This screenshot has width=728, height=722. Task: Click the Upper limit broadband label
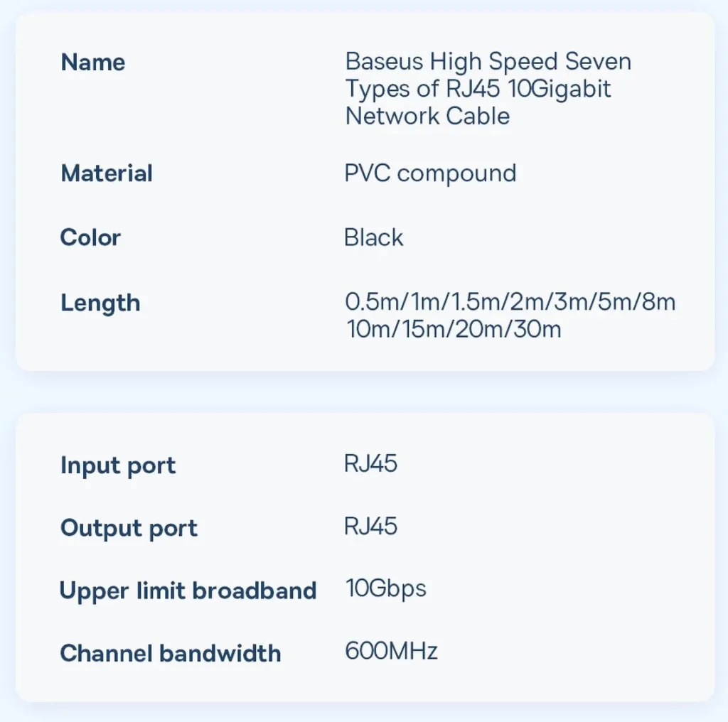(188, 592)
